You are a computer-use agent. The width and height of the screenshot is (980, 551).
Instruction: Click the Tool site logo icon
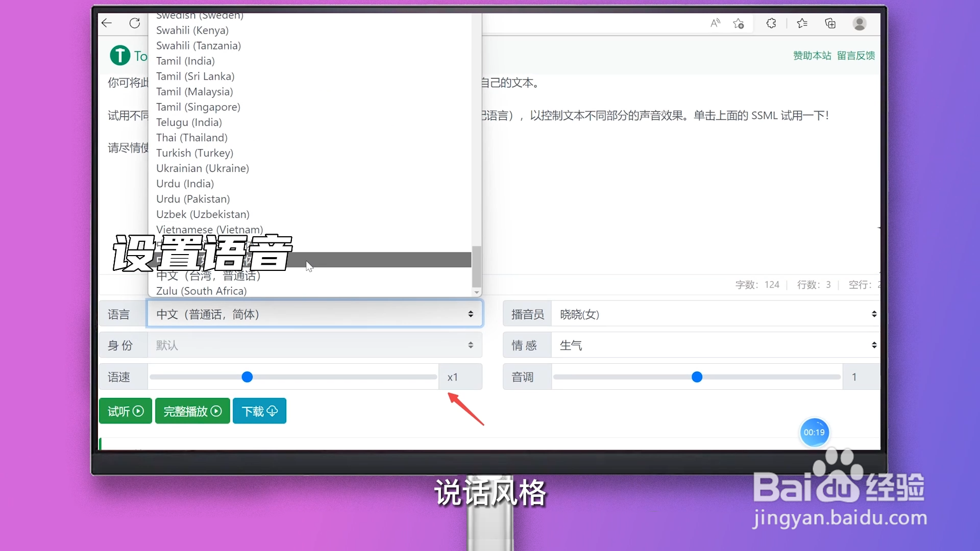(120, 55)
